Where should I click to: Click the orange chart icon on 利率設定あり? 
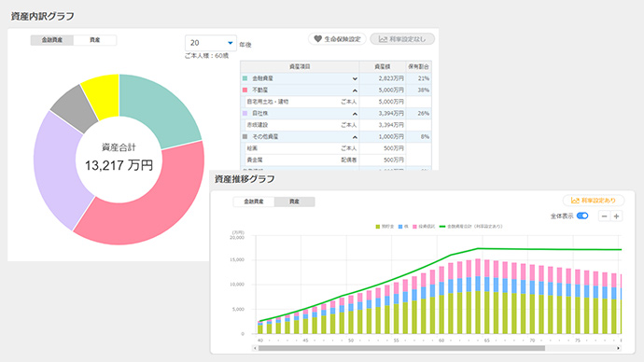[575, 201]
